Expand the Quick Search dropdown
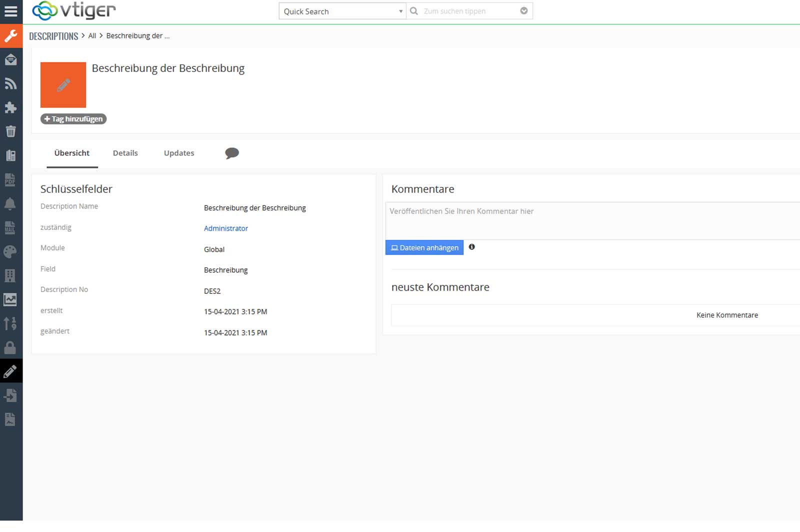 (342, 11)
